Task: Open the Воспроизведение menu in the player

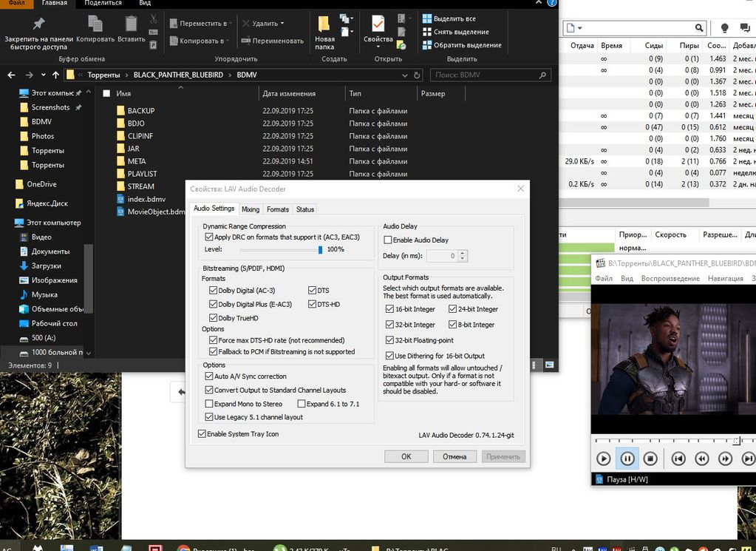Action: [x=670, y=278]
